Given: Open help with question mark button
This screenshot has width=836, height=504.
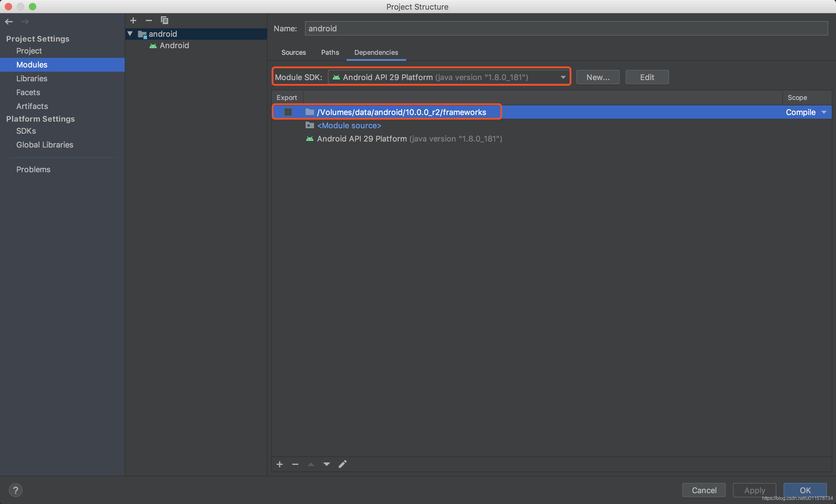Looking at the screenshot, I should [x=16, y=490].
